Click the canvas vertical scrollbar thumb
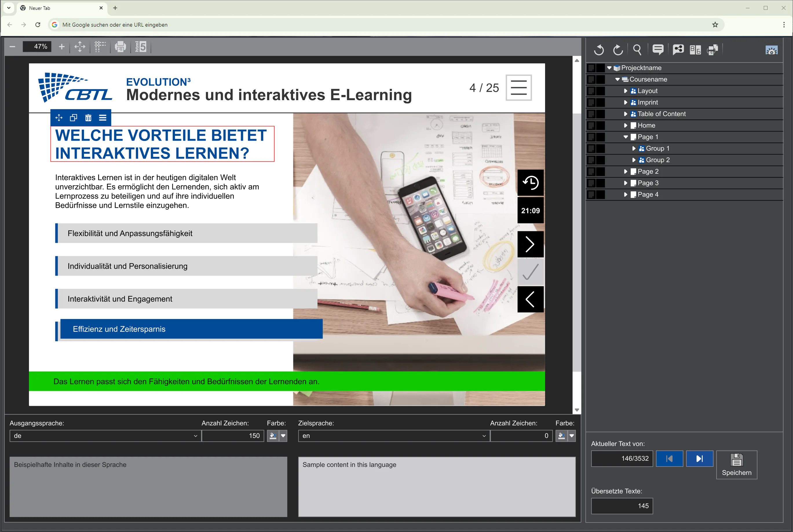Image resolution: width=793 pixels, height=532 pixels. pos(576,243)
